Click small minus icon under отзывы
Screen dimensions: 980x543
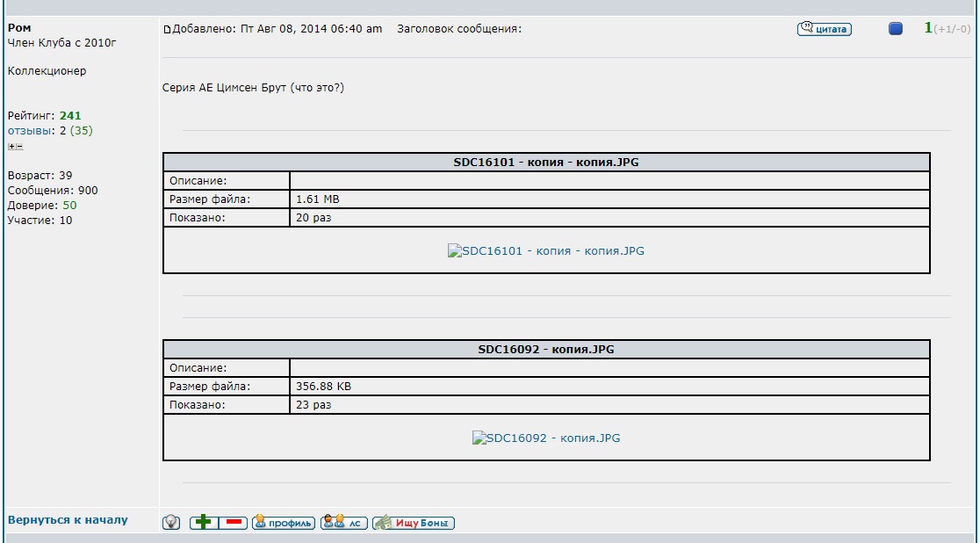point(19,147)
